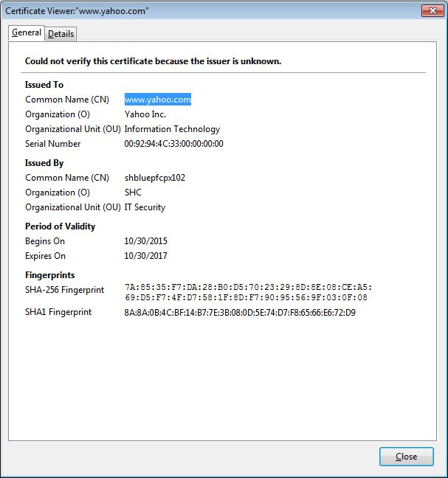The height and width of the screenshot is (478, 448).
Task: Click the Begins On date 10/30/2015
Action: tap(146, 241)
